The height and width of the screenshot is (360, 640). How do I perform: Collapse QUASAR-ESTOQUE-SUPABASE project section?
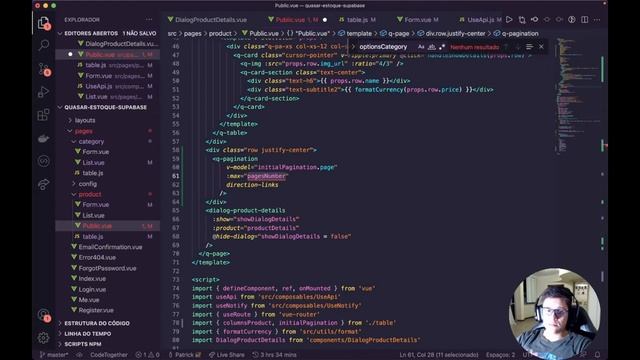pos(105,107)
